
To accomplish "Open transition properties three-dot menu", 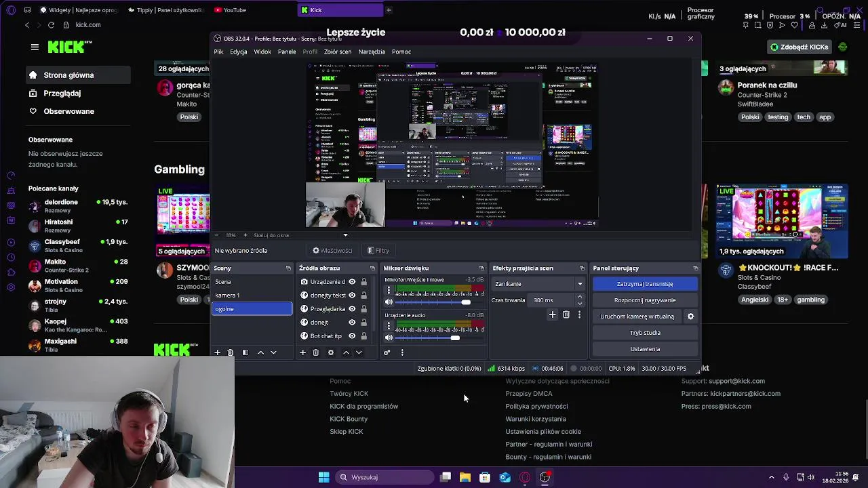I will 579,314.
